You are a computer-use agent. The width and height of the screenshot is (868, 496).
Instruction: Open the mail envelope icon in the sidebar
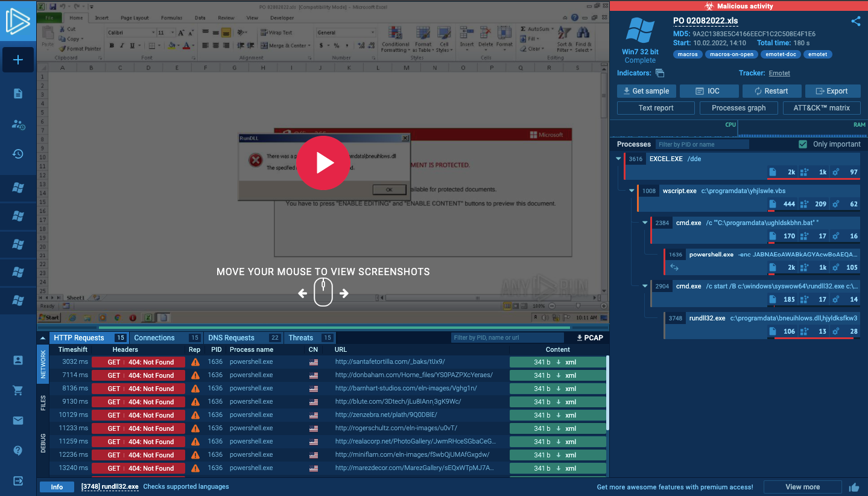click(18, 421)
